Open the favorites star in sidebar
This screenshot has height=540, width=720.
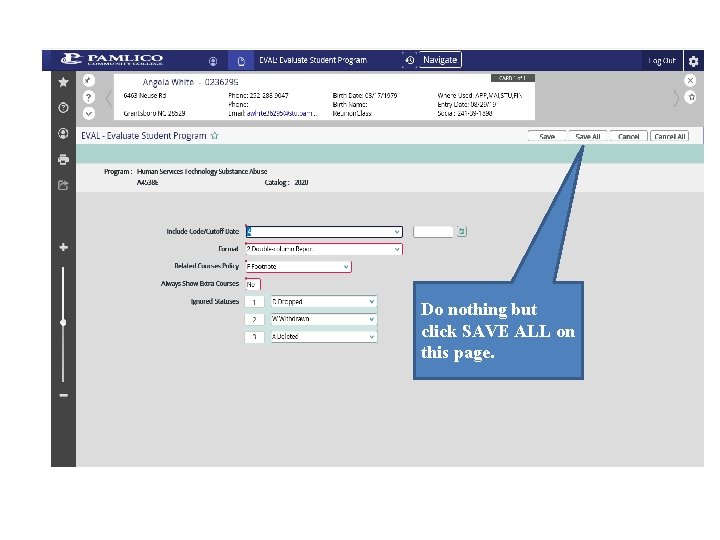(x=63, y=82)
